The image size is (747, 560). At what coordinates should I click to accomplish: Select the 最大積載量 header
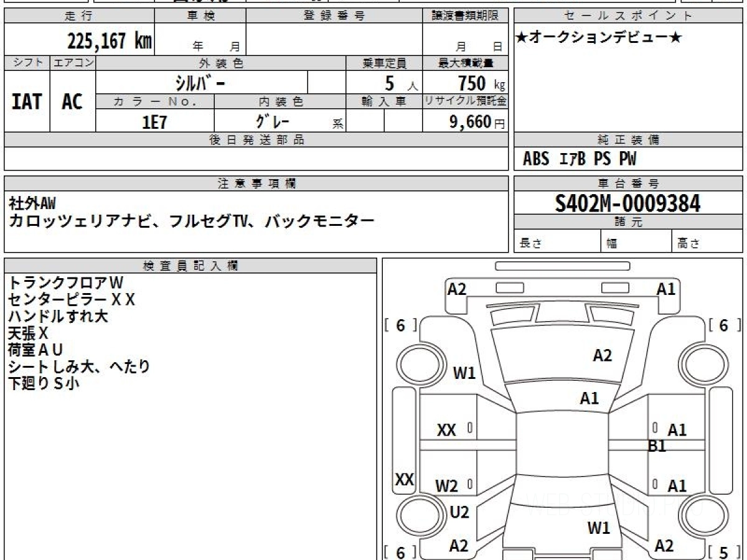pyautogui.click(x=465, y=63)
